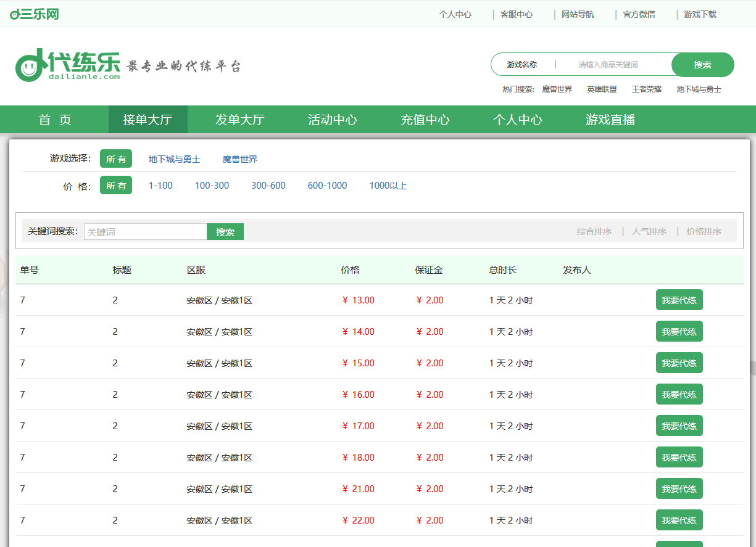Open the 游戏直播 navigation tab

point(610,120)
